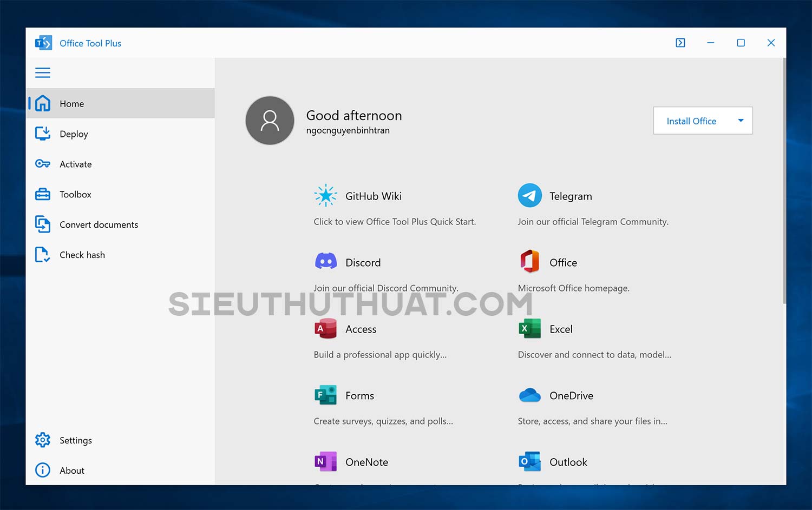The image size is (812, 510).
Task: Select Check hash in sidebar
Action: 120,255
